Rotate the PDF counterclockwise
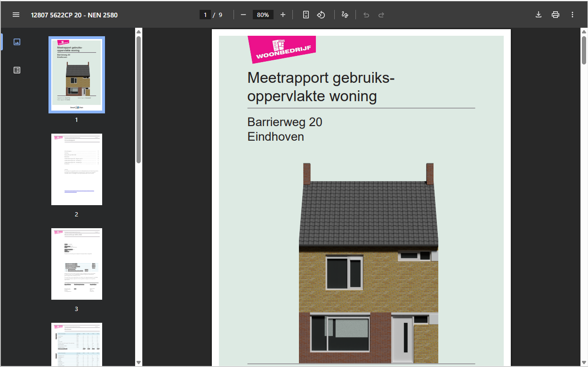The image size is (588, 367). (x=321, y=15)
